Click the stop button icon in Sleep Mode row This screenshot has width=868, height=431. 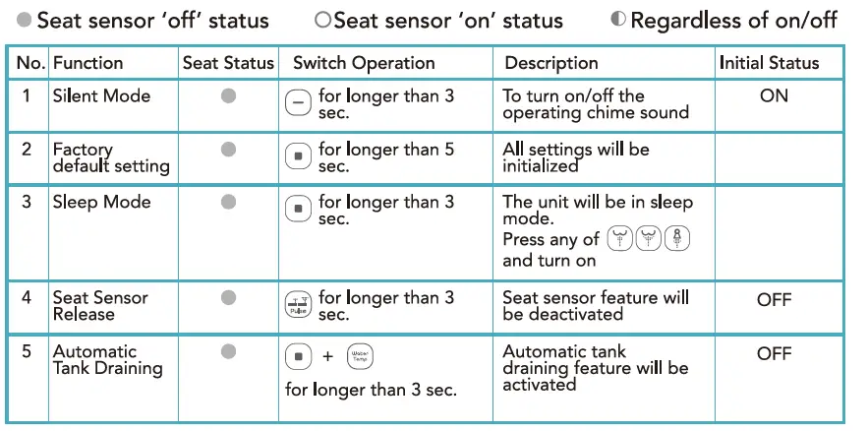297,209
